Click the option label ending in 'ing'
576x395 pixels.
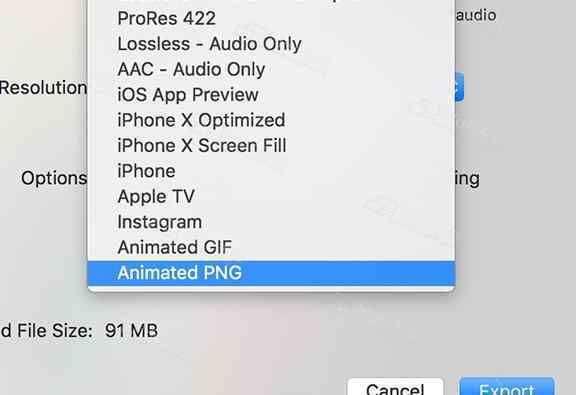coord(467,179)
